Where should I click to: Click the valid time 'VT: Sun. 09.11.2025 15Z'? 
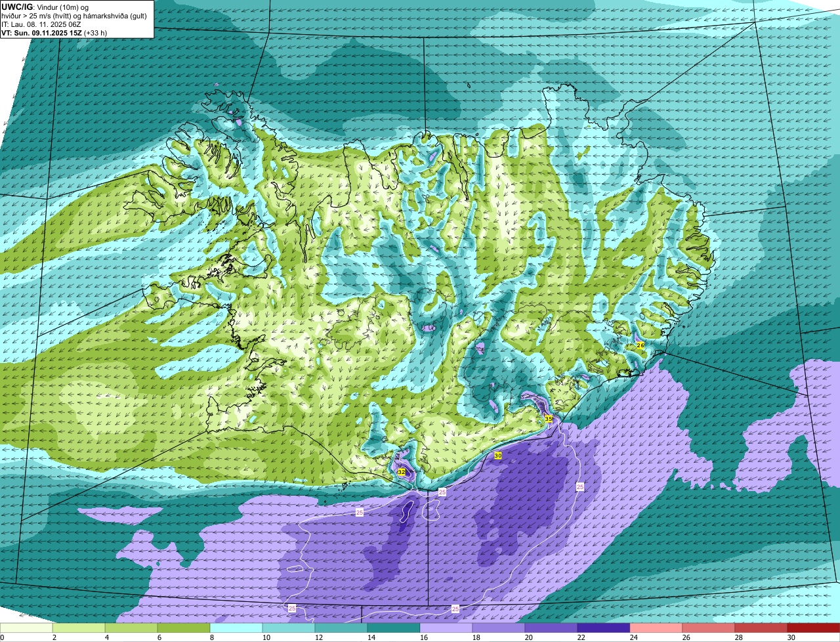coord(41,32)
